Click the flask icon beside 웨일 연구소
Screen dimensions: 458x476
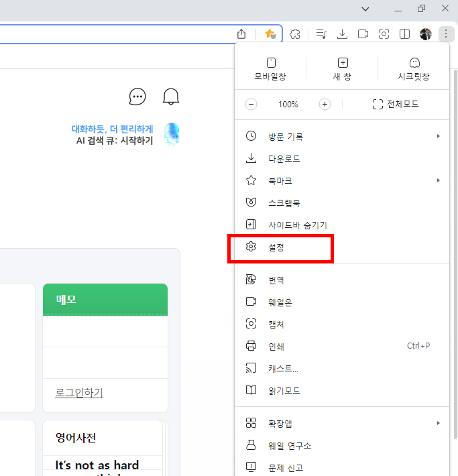click(251, 445)
